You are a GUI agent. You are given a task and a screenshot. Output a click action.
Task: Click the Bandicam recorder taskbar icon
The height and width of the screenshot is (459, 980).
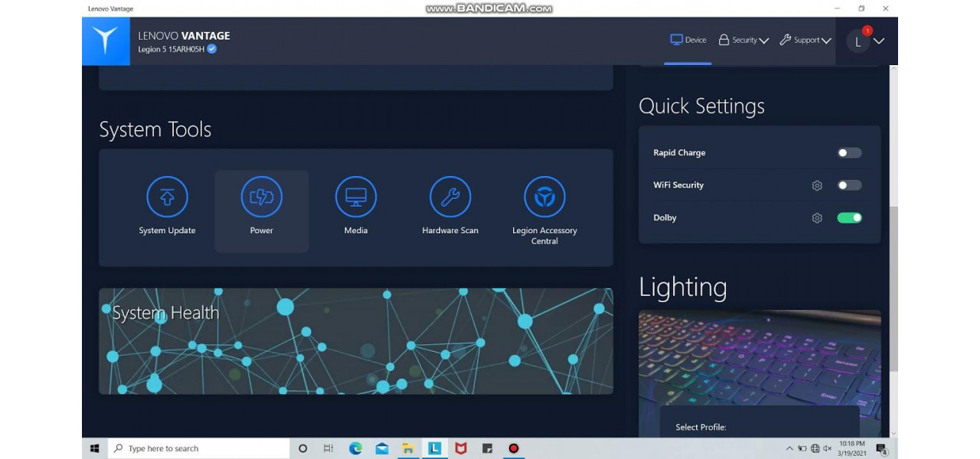click(x=514, y=448)
